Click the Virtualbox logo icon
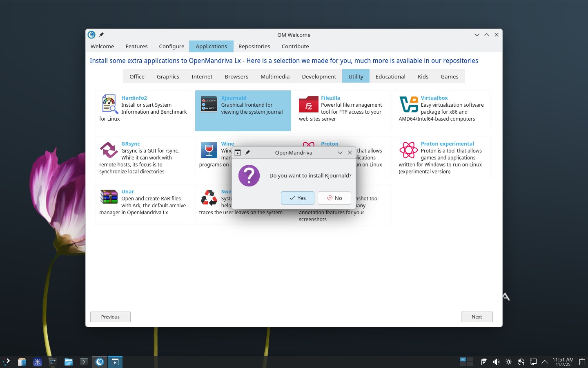The image size is (588, 368). [408, 104]
